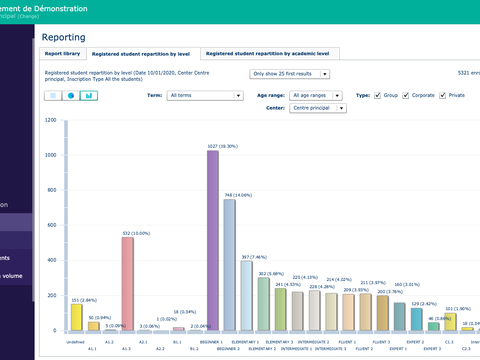Screen dimensions: 480x360
Task: Click the pink A1.3 bar
Action: [127, 284]
